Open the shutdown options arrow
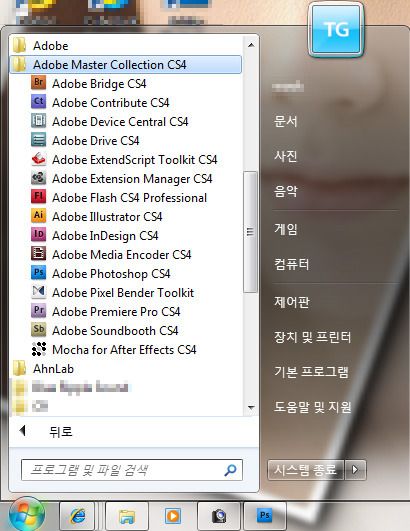The width and height of the screenshot is (410, 531). click(x=355, y=470)
